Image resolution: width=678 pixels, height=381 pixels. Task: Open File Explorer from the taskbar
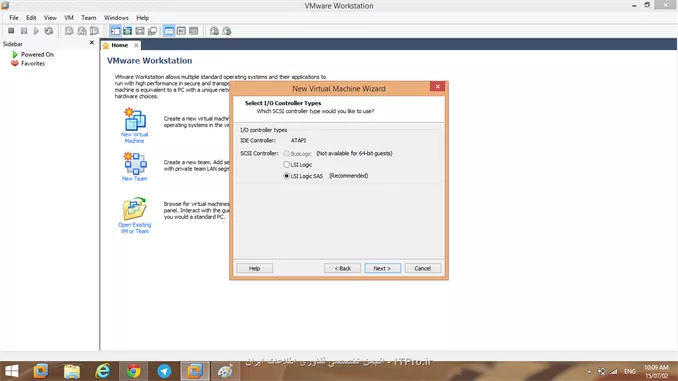coord(72,371)
